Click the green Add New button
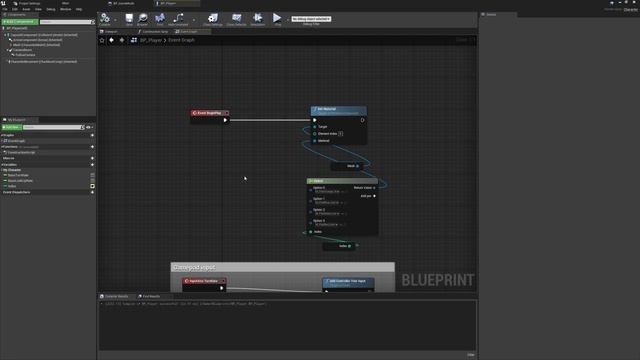The width and height of the screenshot is (640, 360). [11, 127]
